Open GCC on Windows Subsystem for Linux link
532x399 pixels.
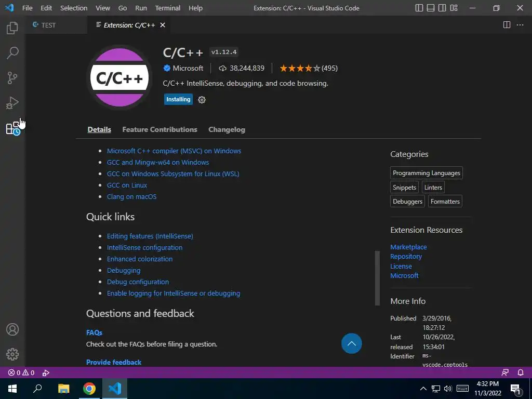point(173,174)
